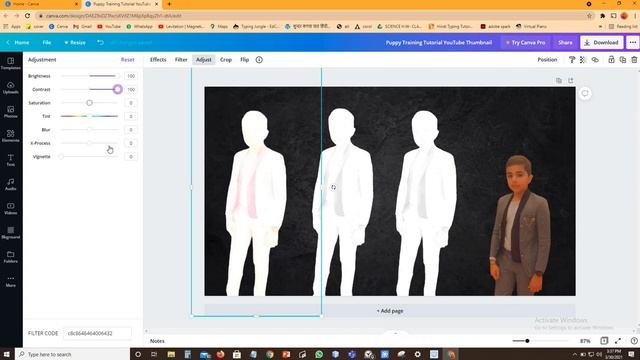Go back to Home
Viewport: 640px width, 360px height.
tap(18, 42)
